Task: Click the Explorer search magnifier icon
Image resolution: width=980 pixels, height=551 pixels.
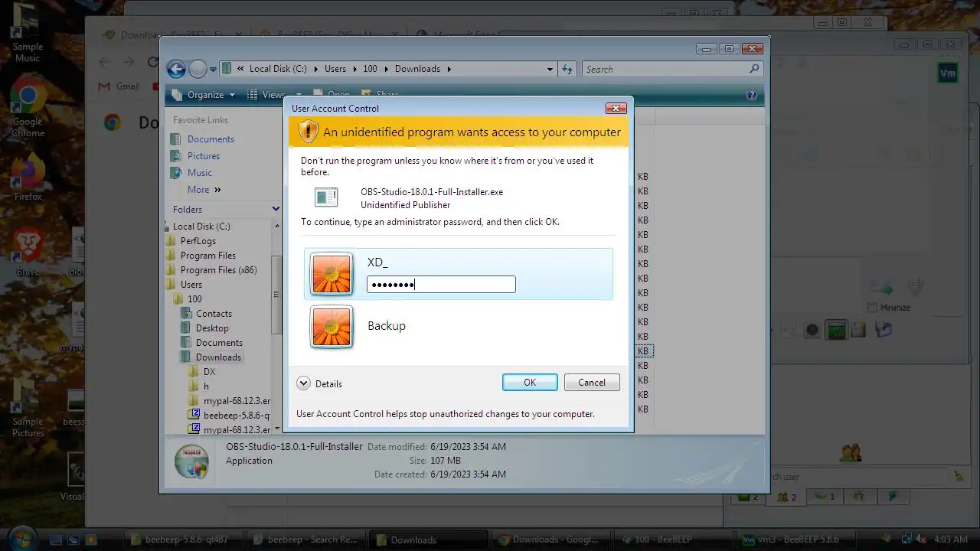Action: (x=755, y=69)
